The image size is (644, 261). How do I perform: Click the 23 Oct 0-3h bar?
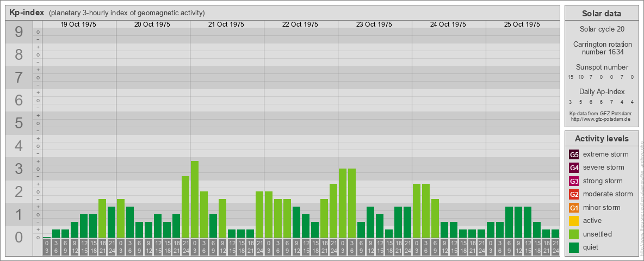(343, 203)
